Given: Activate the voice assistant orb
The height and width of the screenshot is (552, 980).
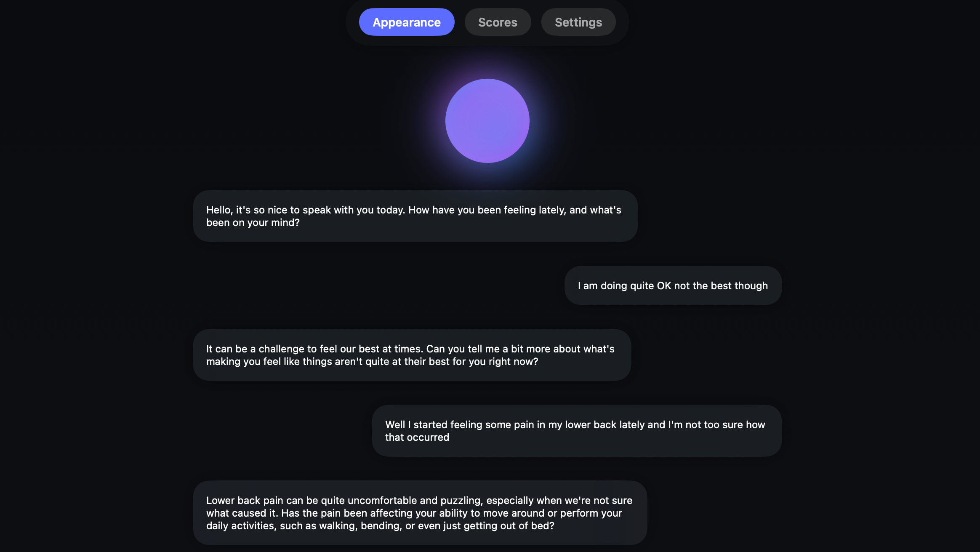Looking at the screenshot, I should coord(487,121).
